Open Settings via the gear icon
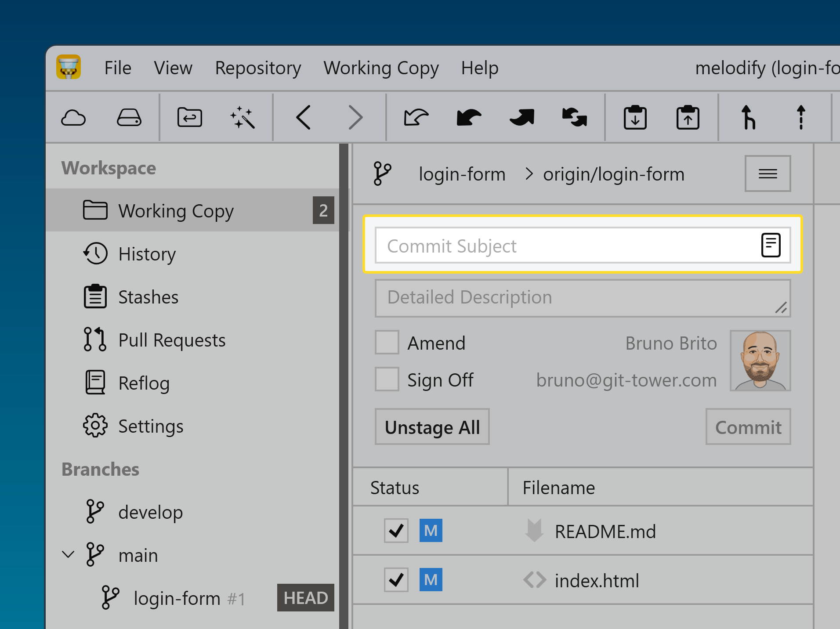The height and width of the screenshot is (629, 840). click(95, 425)
